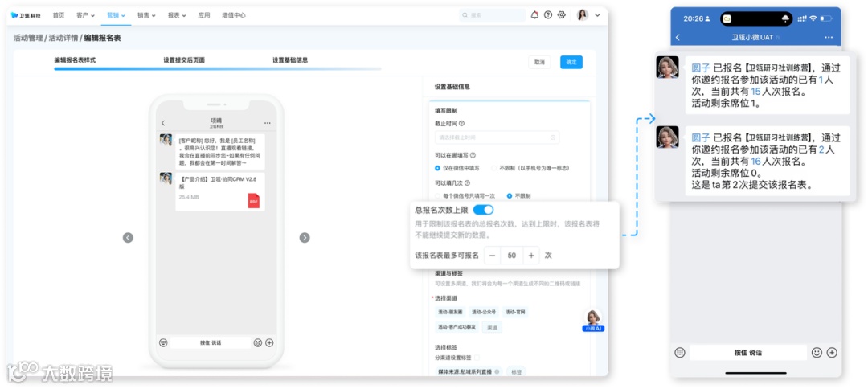Viewport: 868px width, 389px height.
Task: Select 仅在微信中填写 radio option
Action: [x=437, y=168]
